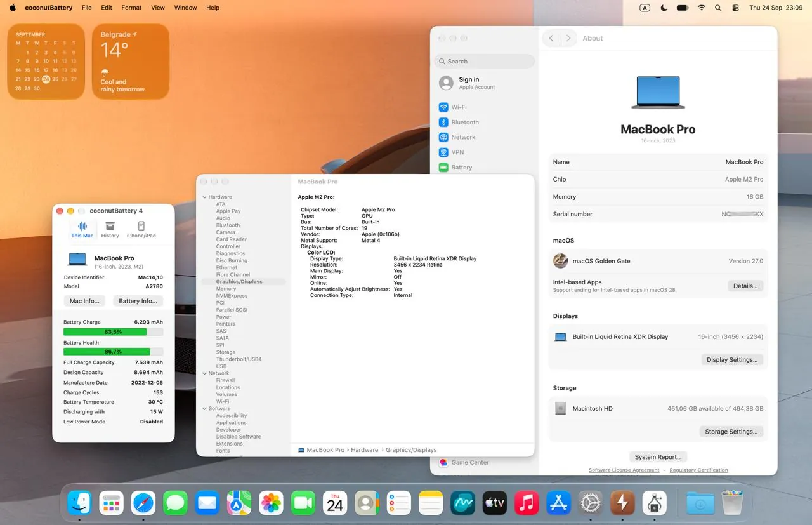Viewport: 812px width, 525px height.
Task: Go back in System Settings navigation
Action: (x=551, y=38)
